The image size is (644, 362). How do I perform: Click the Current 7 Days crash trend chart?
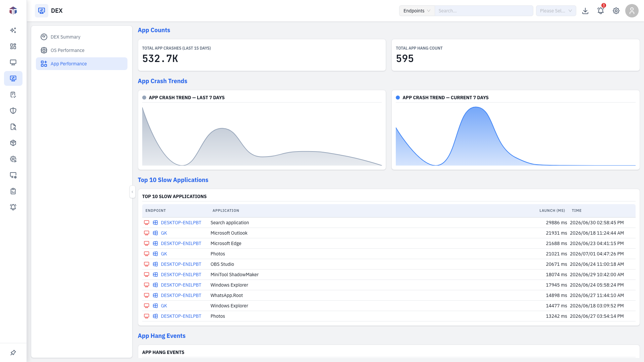[516, 136]
